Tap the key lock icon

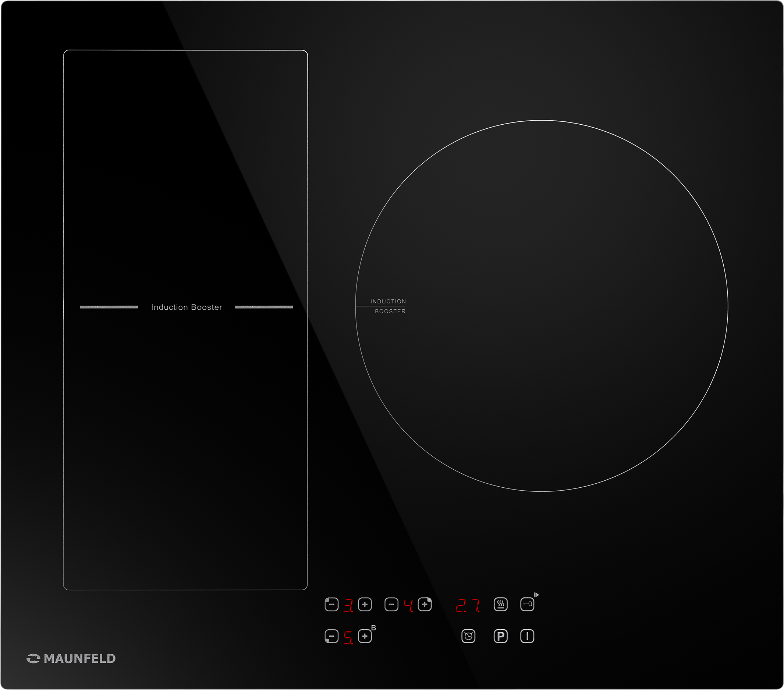[527, 604]
